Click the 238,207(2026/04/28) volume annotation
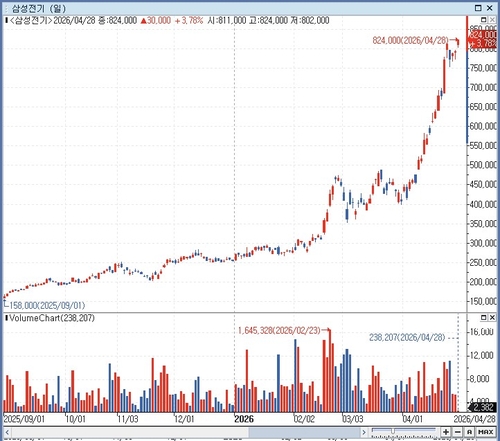Image resolution: width=500 pixels, height=441 pixels. 407,338
